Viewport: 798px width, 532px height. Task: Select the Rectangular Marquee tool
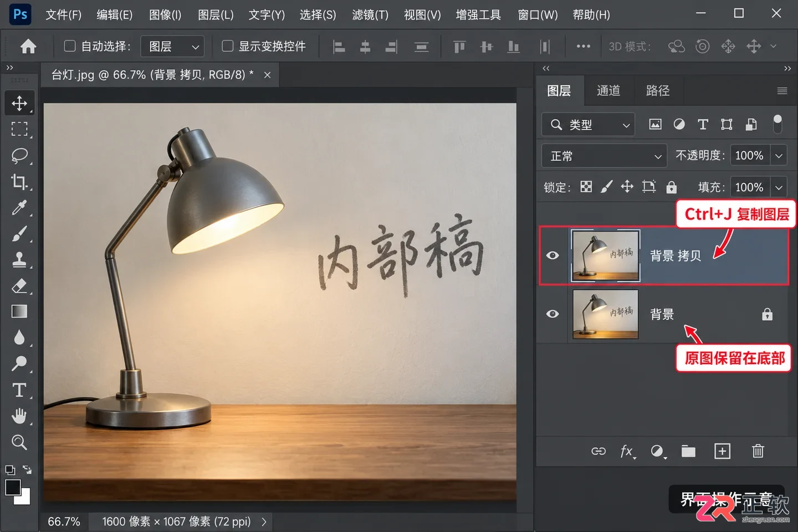click(19, 129)
